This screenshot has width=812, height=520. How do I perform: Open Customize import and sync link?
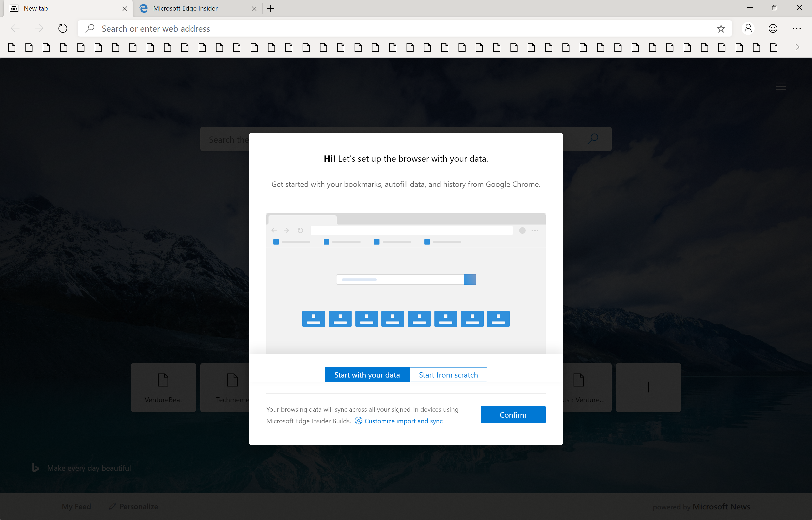point(404,421)
